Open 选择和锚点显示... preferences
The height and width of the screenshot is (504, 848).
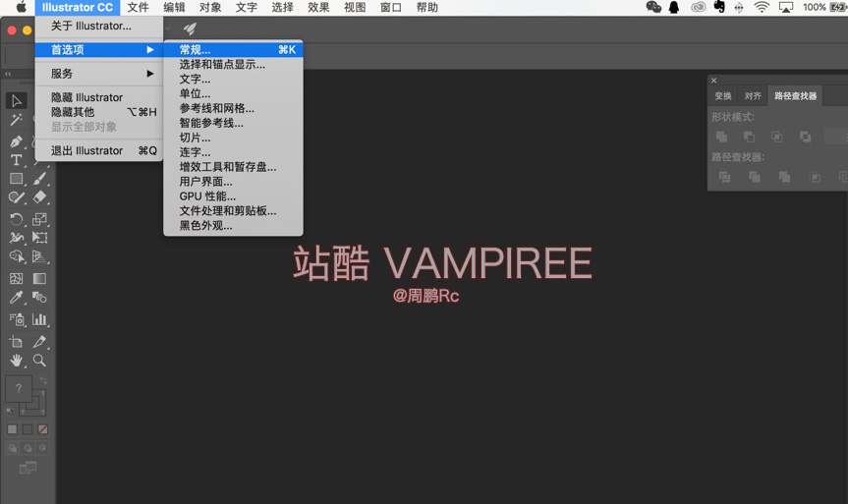(x=233, y=65)
